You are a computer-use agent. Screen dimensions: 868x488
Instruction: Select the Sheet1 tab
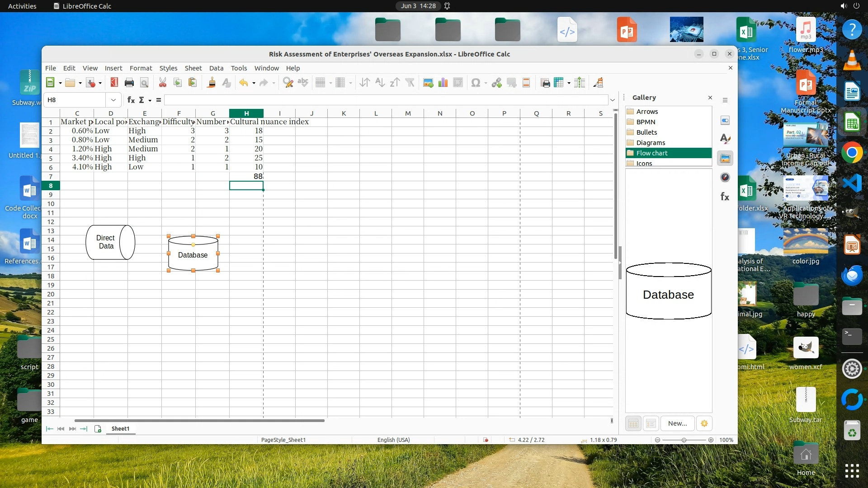pos(120,428)
